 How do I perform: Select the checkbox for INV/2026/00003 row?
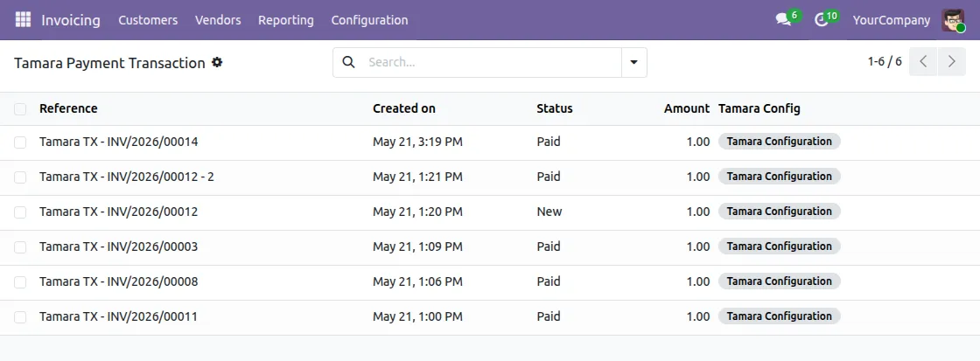(20, 247)
